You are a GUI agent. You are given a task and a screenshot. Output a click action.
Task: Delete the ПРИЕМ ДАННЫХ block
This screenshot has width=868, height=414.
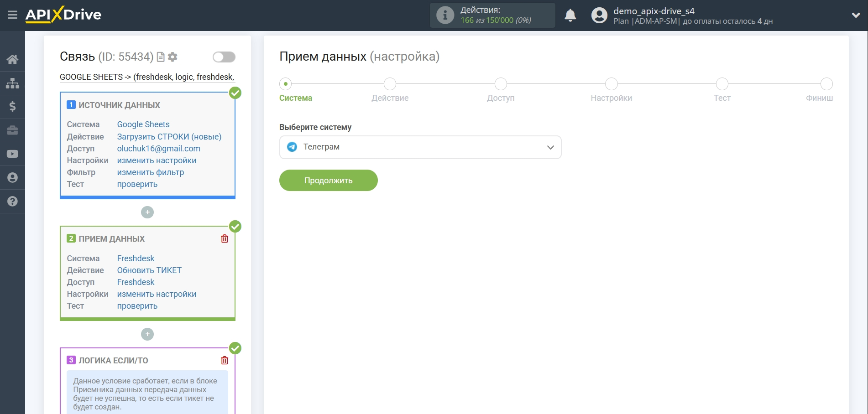click(x=225, y=239)
